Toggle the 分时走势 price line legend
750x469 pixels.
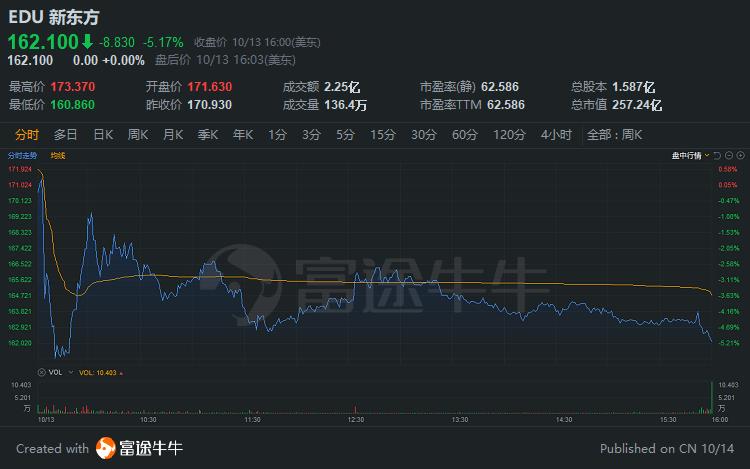pyautogui.click(x=22, y=156)
